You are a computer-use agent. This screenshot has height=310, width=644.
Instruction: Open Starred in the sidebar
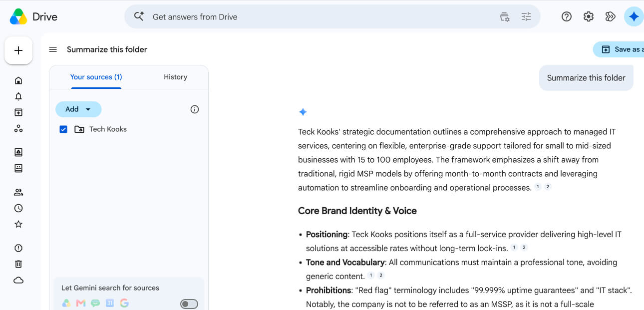(x=18, y=224)
